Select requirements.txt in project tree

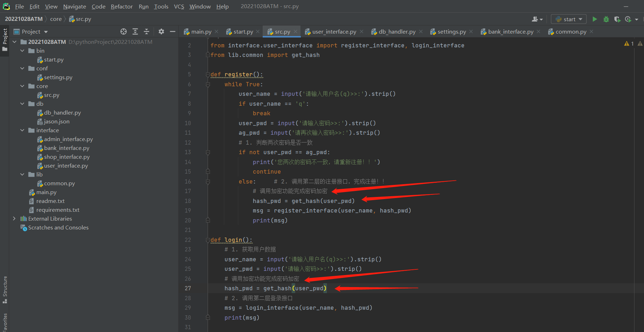point(58,210)
